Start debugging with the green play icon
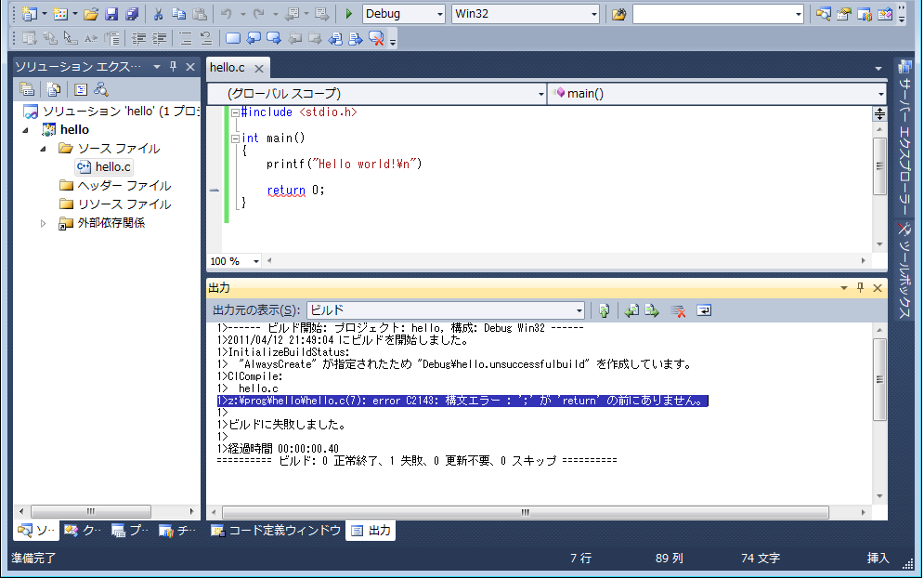The height and width of the screenshot is (579, 924). (349, 14)
